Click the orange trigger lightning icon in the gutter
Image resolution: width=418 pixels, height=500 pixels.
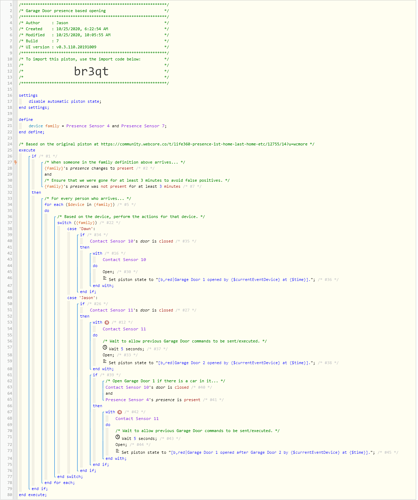point(15,162)
